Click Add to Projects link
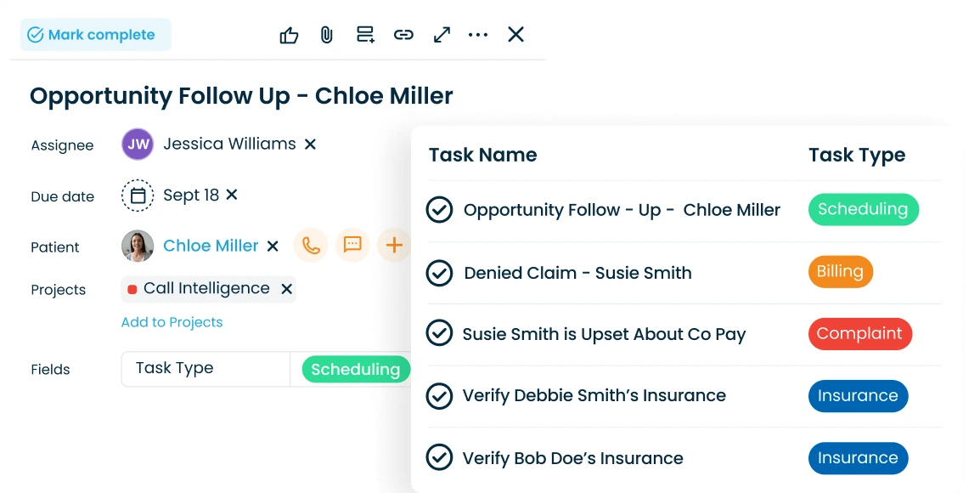 (x=172, y=322)
